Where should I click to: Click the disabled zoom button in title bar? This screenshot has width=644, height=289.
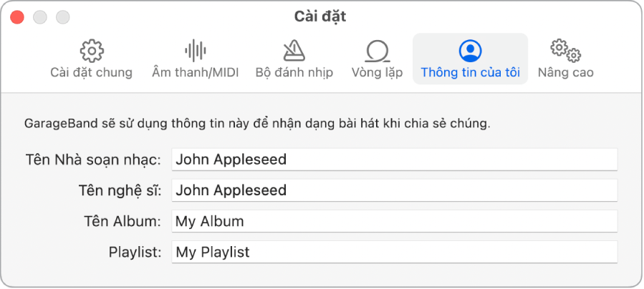[x=63, y=16]
